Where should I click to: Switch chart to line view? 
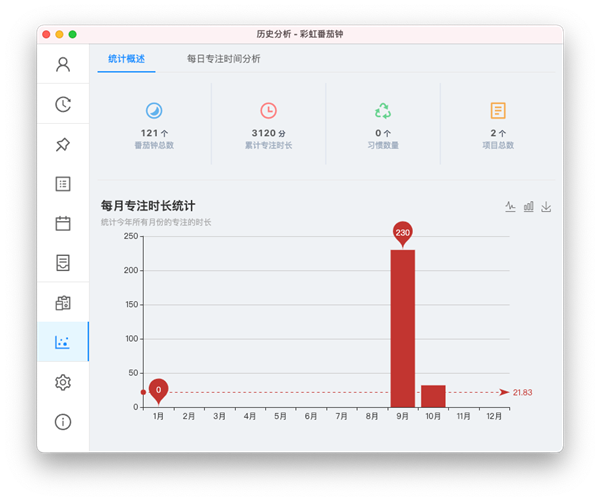510,207
